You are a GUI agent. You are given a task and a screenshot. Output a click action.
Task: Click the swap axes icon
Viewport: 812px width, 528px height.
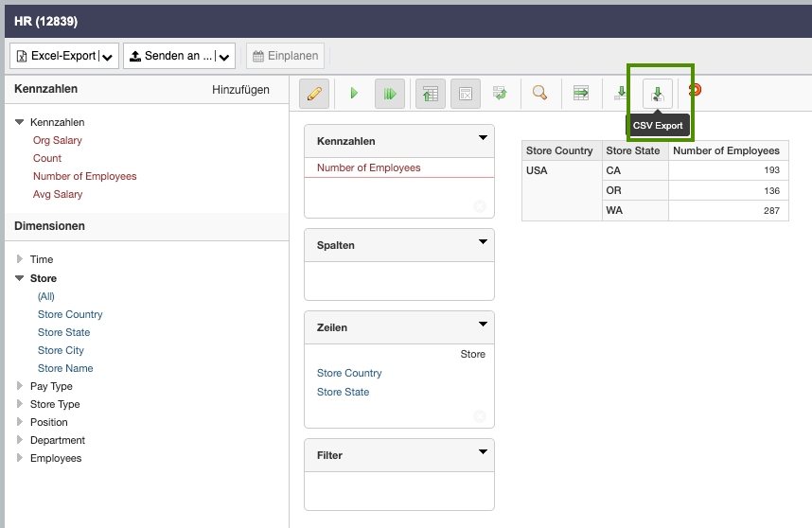(499, 94)
